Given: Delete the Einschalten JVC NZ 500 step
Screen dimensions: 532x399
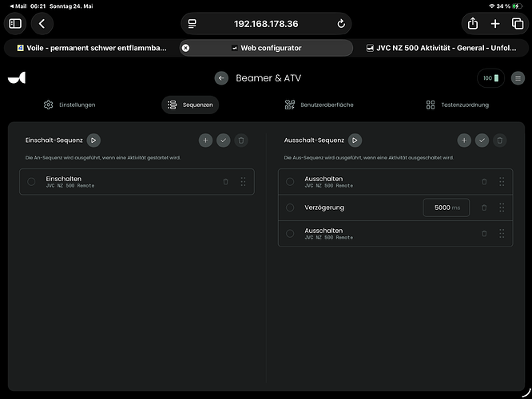Looking at the screenshot, I should coord(225,182).
